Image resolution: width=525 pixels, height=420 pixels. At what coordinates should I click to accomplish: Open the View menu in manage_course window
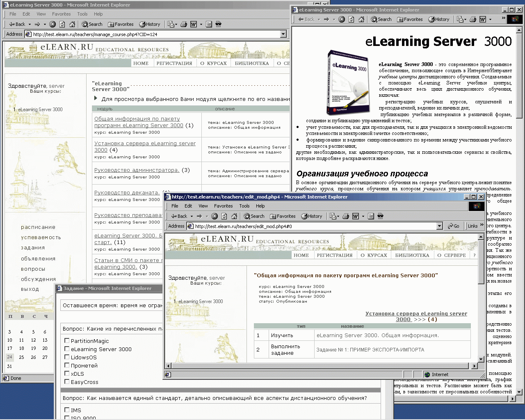click(x=41, y=14)
